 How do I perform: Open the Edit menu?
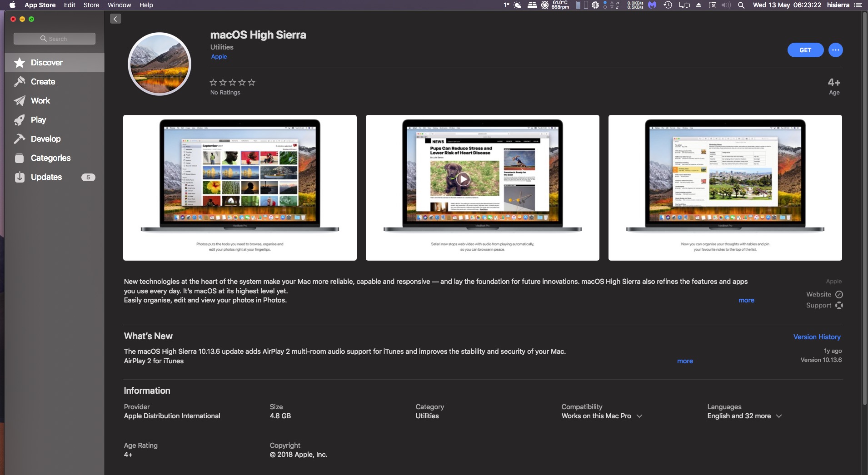(x=70, y=5)
